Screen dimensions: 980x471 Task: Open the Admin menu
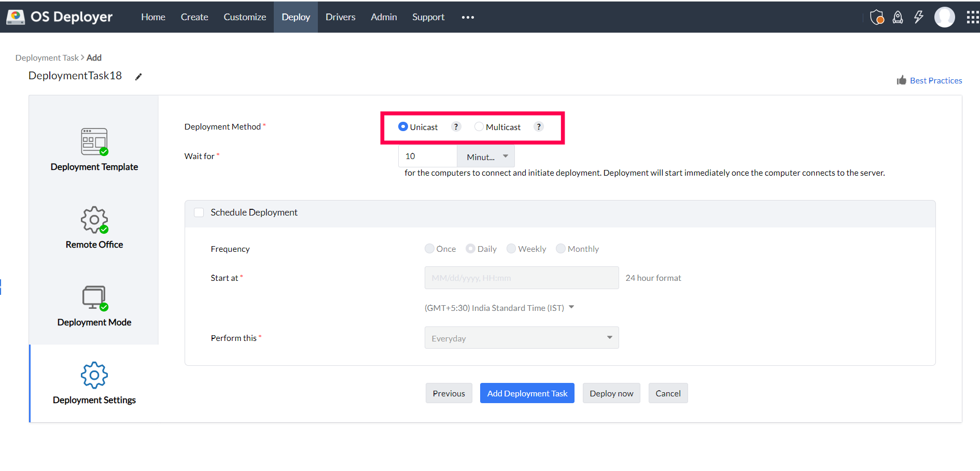point(383,17)
